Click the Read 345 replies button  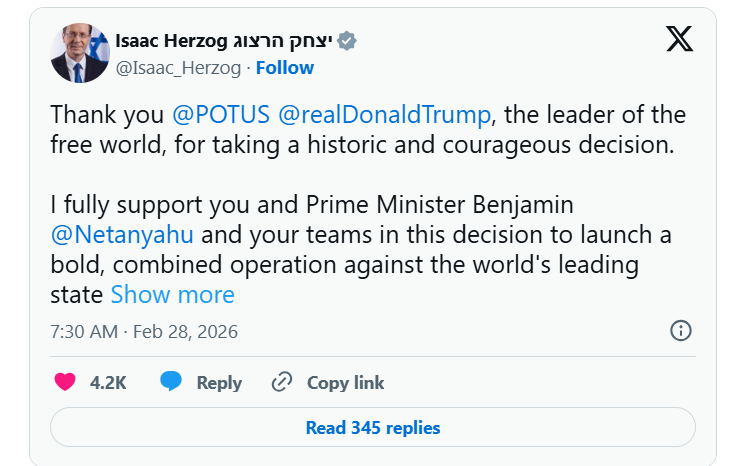click(x=372, y=427)
